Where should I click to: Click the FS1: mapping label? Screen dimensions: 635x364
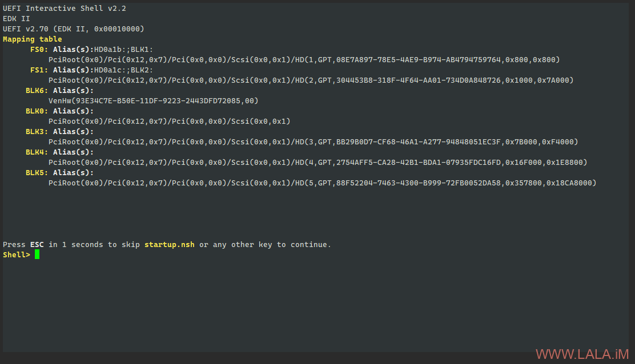tap(39, 70)
